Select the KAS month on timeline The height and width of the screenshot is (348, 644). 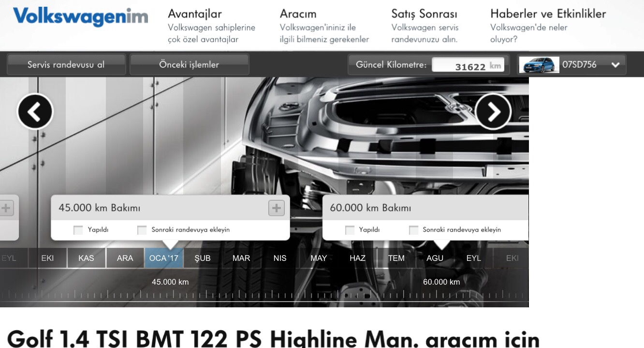(86, 258)
